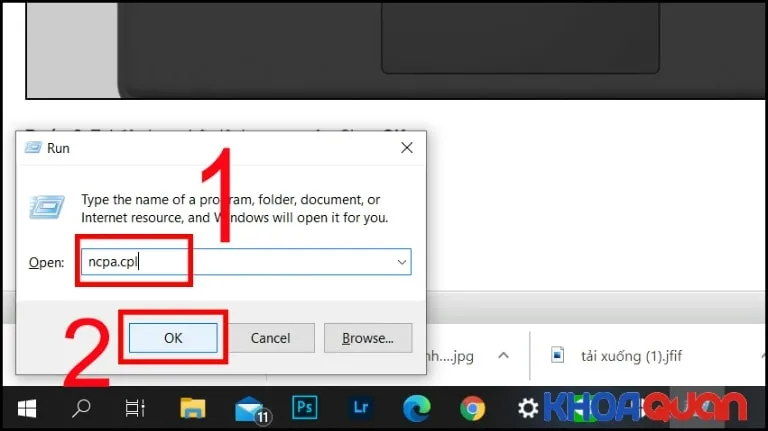Viewport: 768px width, 431px height.
Task: Open Lightroom from the taskbar
Action: coord(360,407)
